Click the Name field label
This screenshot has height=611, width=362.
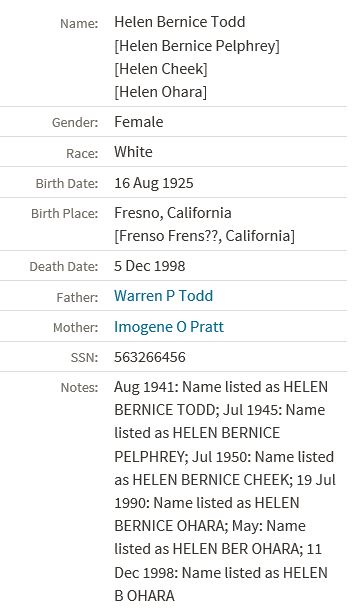click(79, 23)
